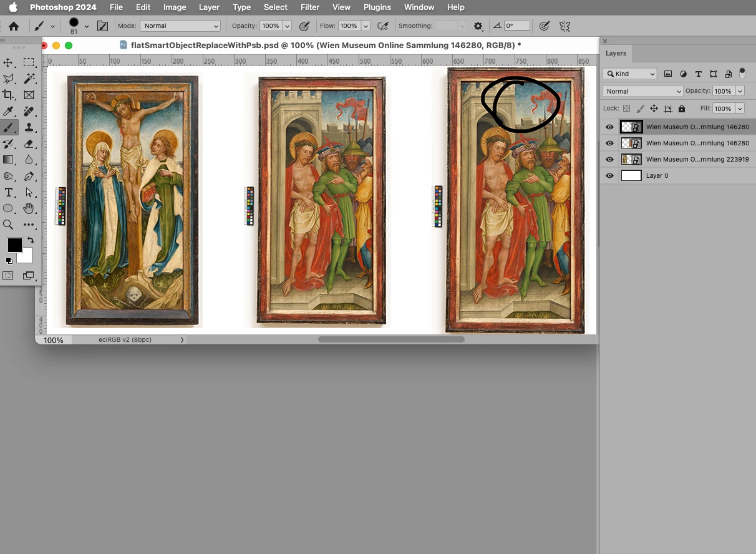Click the Home icon in options bar
This screenshot has height=554, width=756.
click(x=13, y=26)
